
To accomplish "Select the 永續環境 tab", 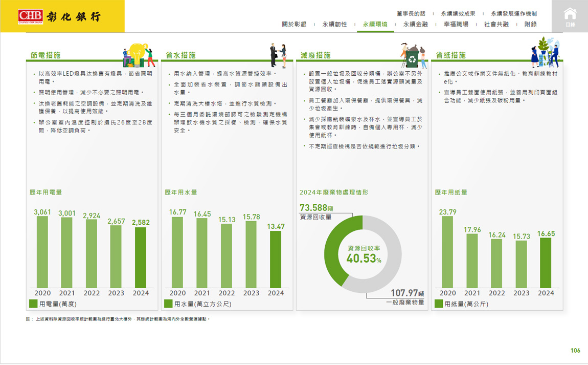I will [375, 24].
